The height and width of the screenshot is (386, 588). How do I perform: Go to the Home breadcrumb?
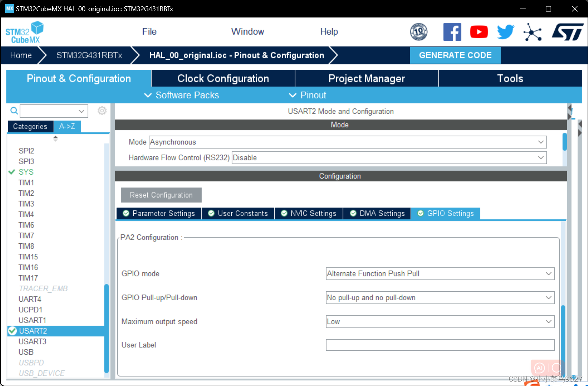(x=21, y=55)
